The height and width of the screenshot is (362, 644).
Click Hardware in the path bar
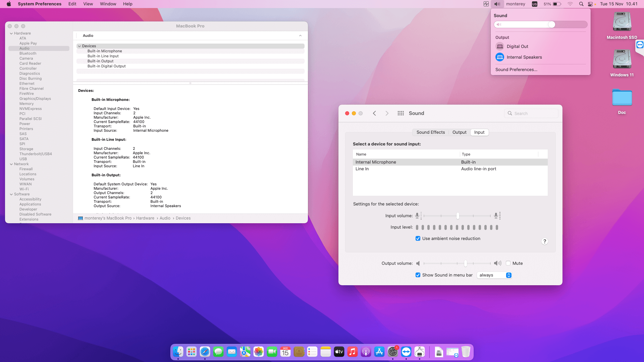click(x=145, y=218)
